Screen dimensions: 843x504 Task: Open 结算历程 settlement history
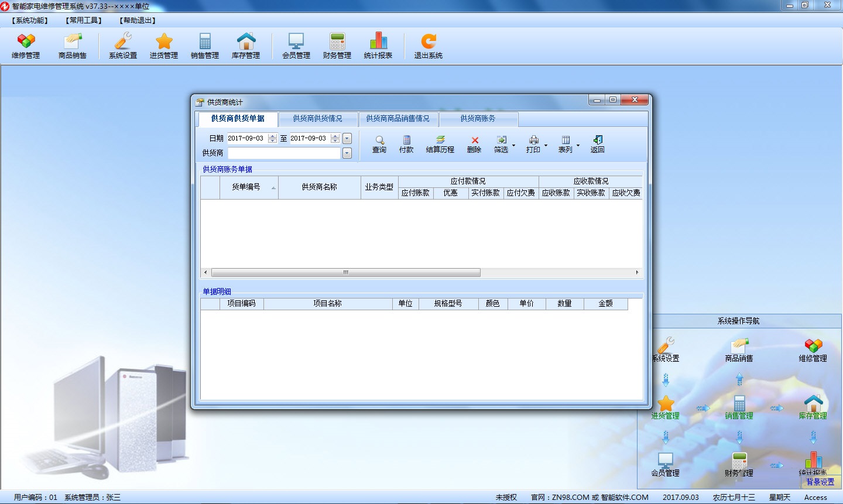point(440,144)
